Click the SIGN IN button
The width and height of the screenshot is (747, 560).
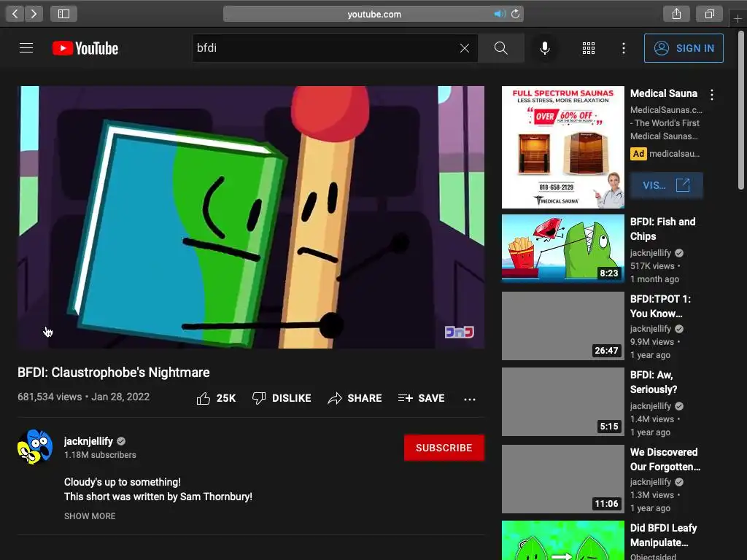(x=684, y=48)
